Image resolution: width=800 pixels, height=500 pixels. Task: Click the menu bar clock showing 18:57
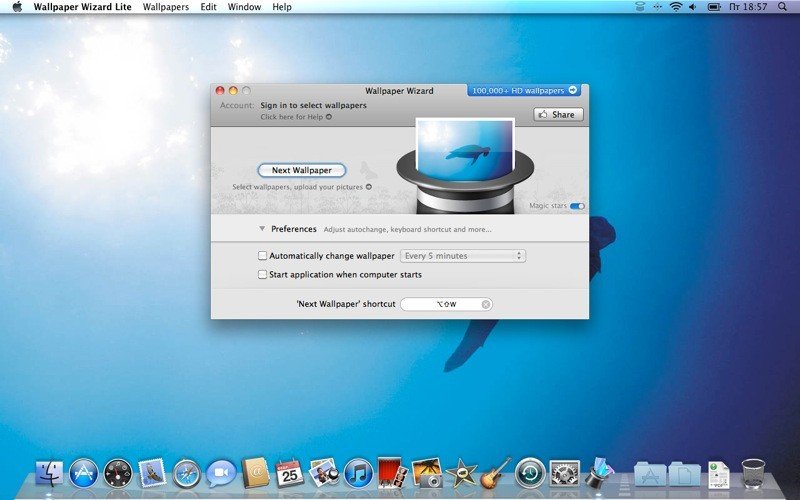click(x=748, y=7)
